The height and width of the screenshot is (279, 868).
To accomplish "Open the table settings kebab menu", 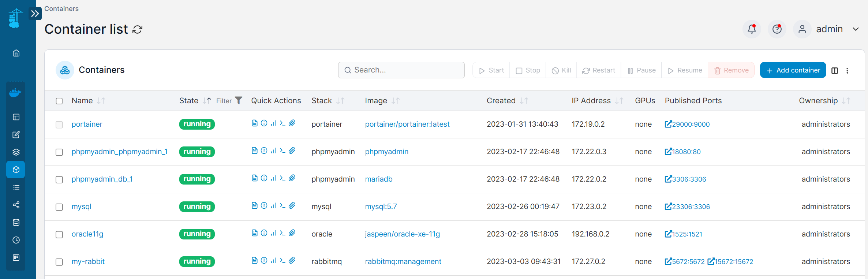I will [x=847, y=71].
